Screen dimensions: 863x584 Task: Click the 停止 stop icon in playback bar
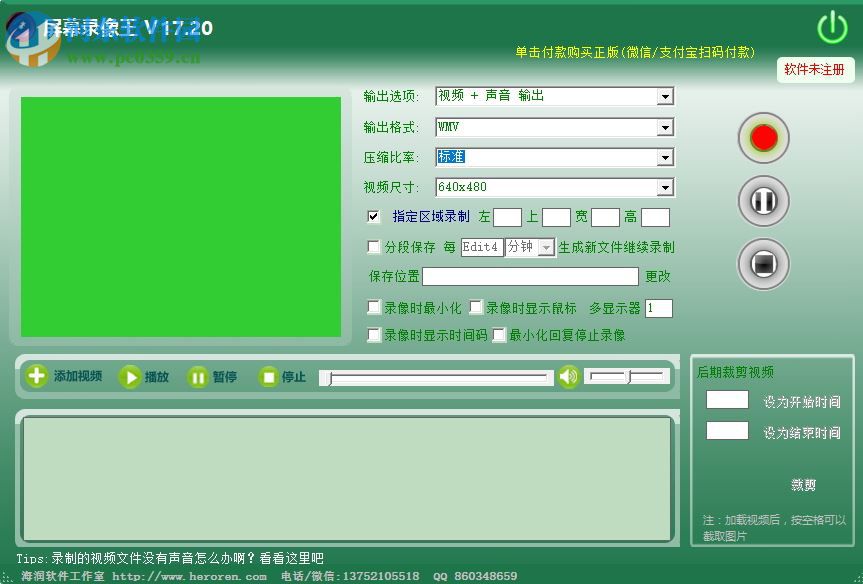point(269,377)
